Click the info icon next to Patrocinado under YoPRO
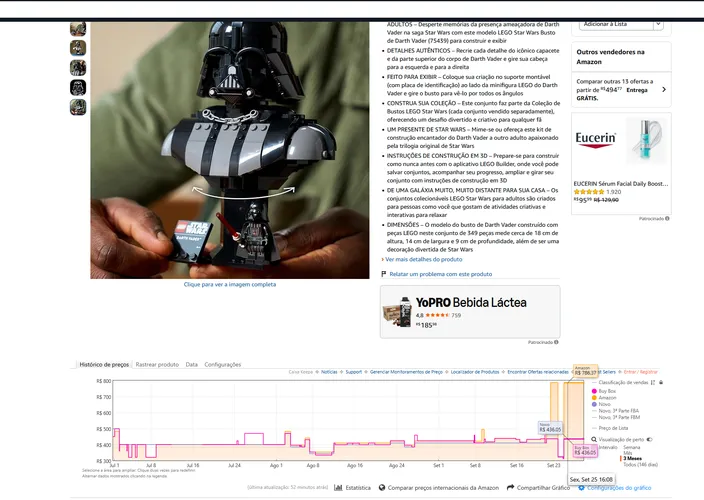Viewport: 704px width, 500px height. pos(556,342)
